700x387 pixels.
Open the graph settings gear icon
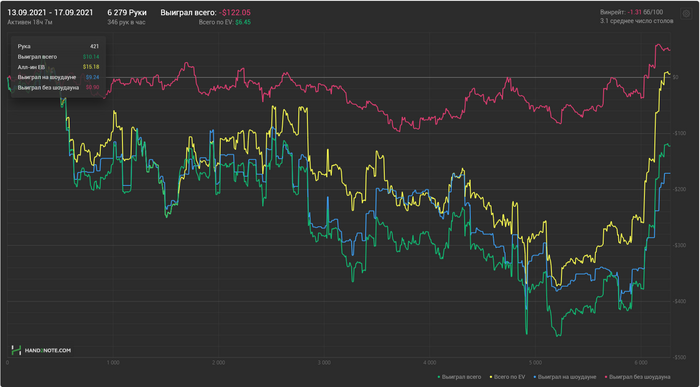[686, 14]
